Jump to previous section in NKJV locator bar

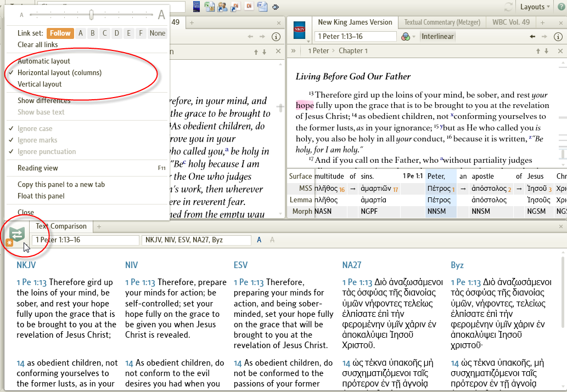pos(538,52)
